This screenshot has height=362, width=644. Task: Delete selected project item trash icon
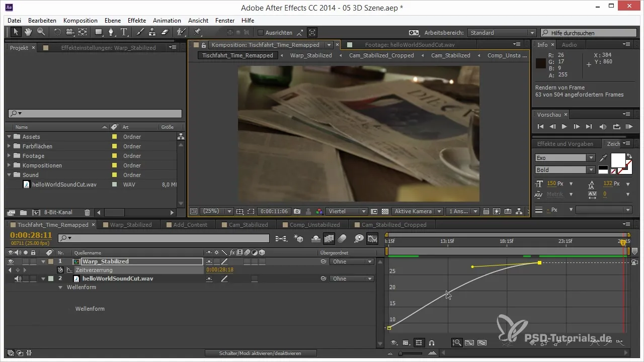click(88, 213)
